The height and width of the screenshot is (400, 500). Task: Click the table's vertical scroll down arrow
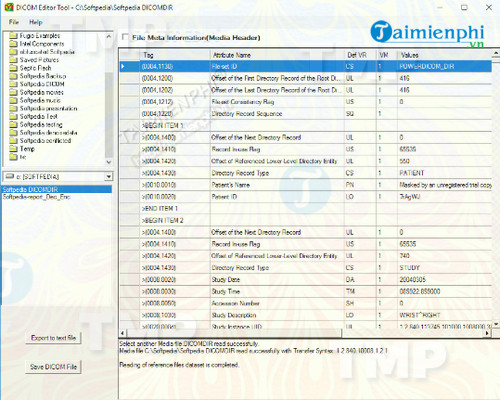coord(496,324)
